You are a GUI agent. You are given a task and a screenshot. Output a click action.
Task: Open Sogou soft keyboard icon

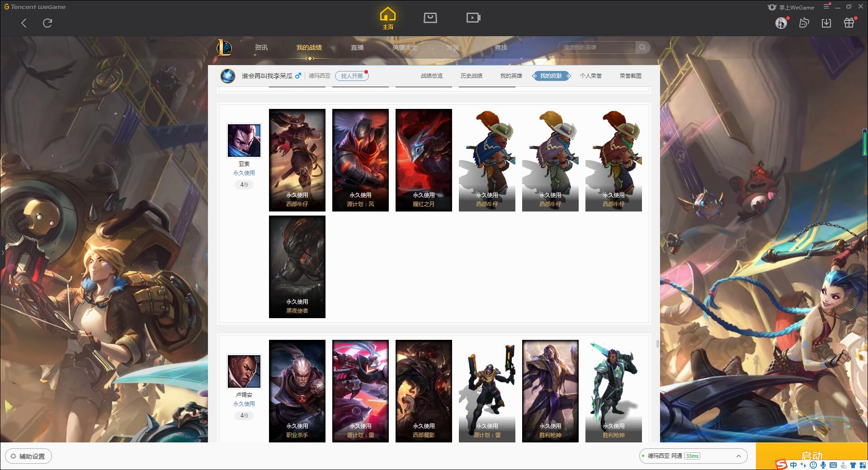tap(833, 465)
